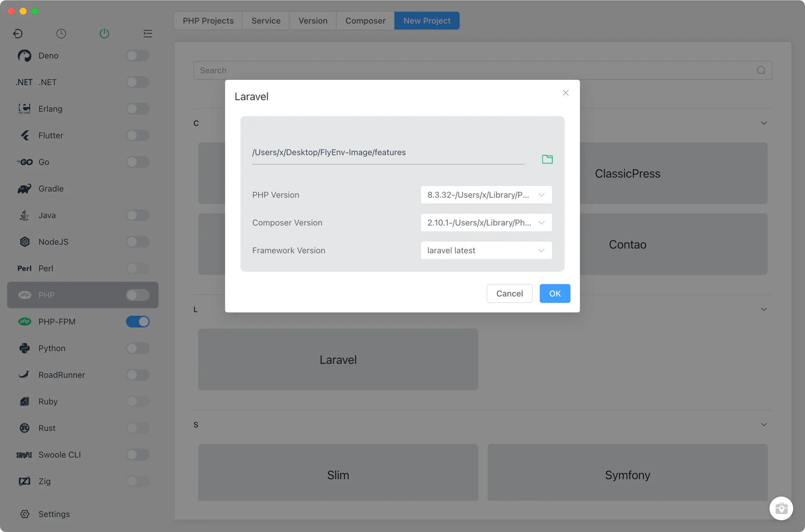Enable the Erlang switch

click(x=138, y=109)
